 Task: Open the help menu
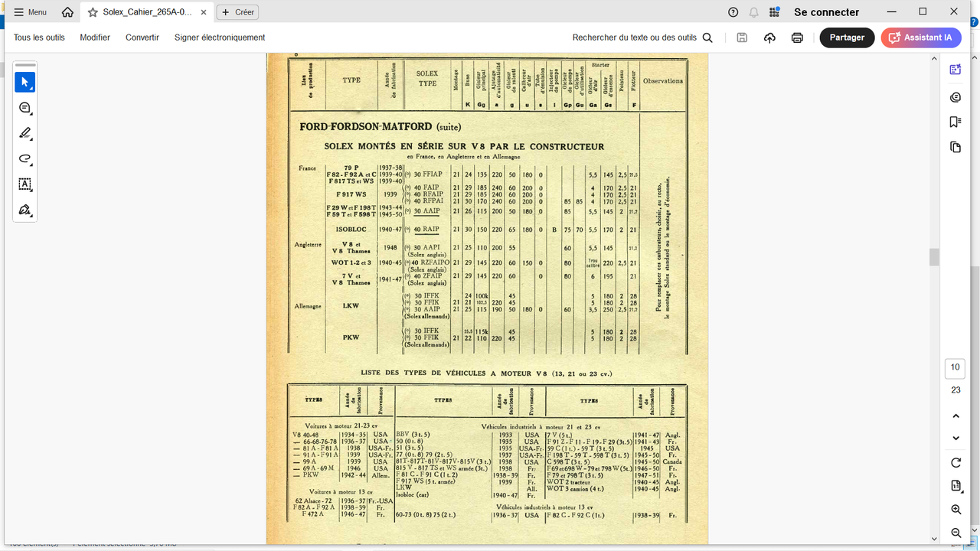click(x=733, y=12)
